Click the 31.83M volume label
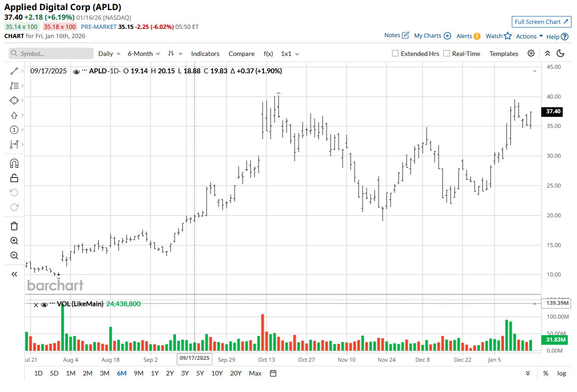The height and width of the screenshot is (392, 577). [555, 340]
